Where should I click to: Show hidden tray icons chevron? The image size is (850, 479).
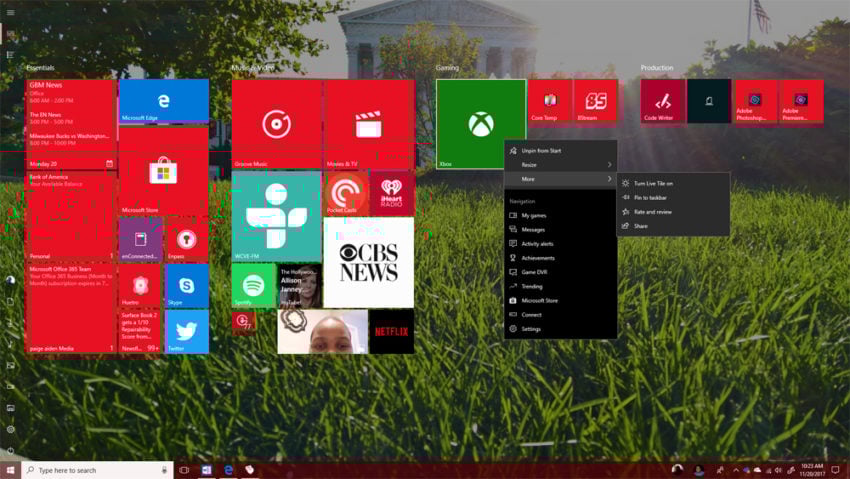coord(736,470)
